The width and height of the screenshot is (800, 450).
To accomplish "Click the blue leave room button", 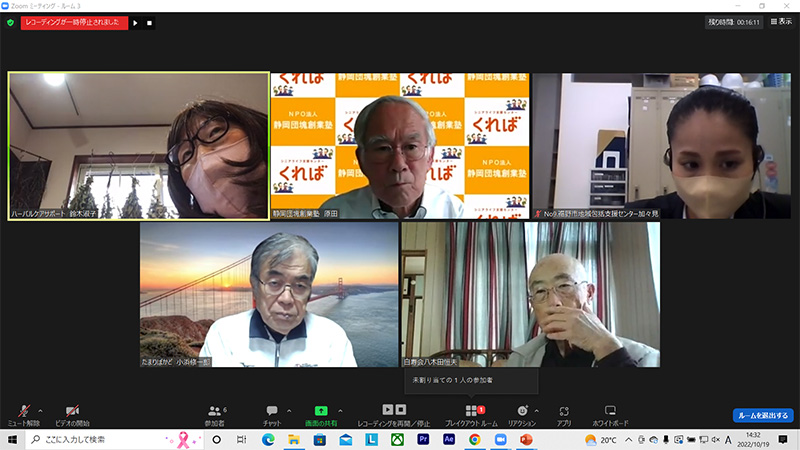I will (762, 415).
